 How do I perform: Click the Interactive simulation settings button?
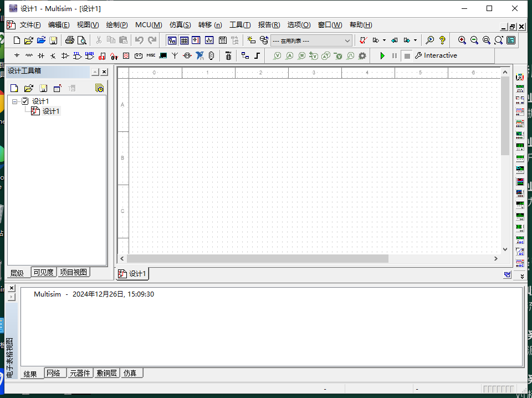tap(436, 55)
